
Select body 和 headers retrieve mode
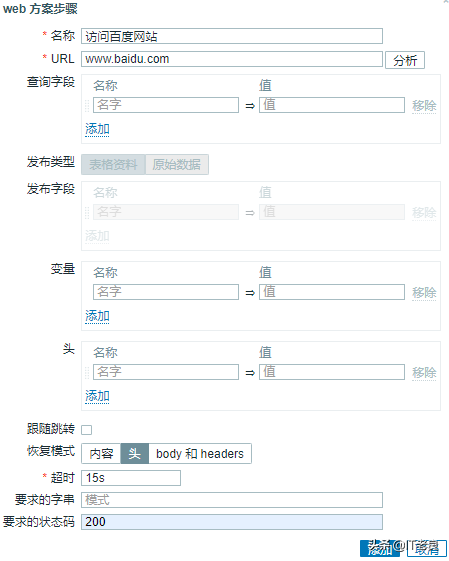(200, 454)
